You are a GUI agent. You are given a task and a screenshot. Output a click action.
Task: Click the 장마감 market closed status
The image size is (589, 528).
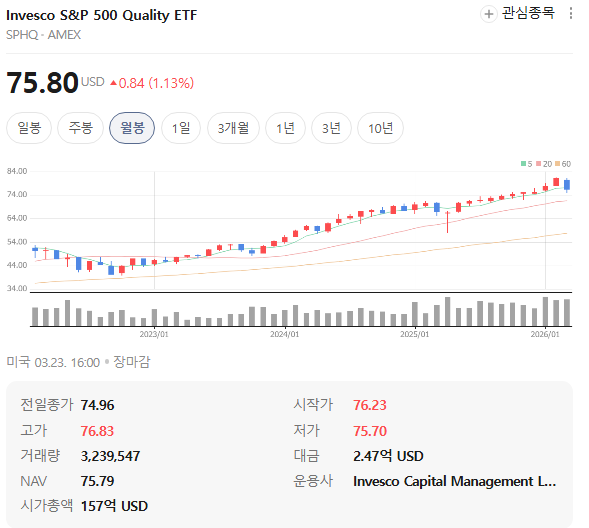point(131,362)
